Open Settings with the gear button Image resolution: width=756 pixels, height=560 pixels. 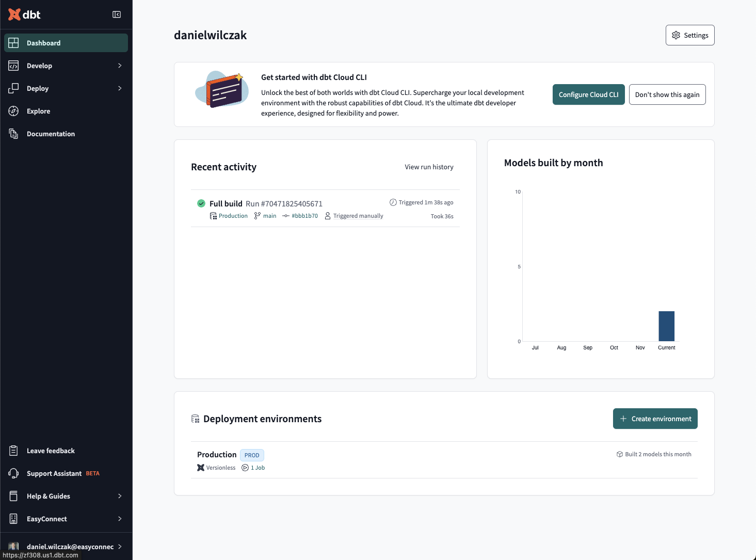(690, 35)
